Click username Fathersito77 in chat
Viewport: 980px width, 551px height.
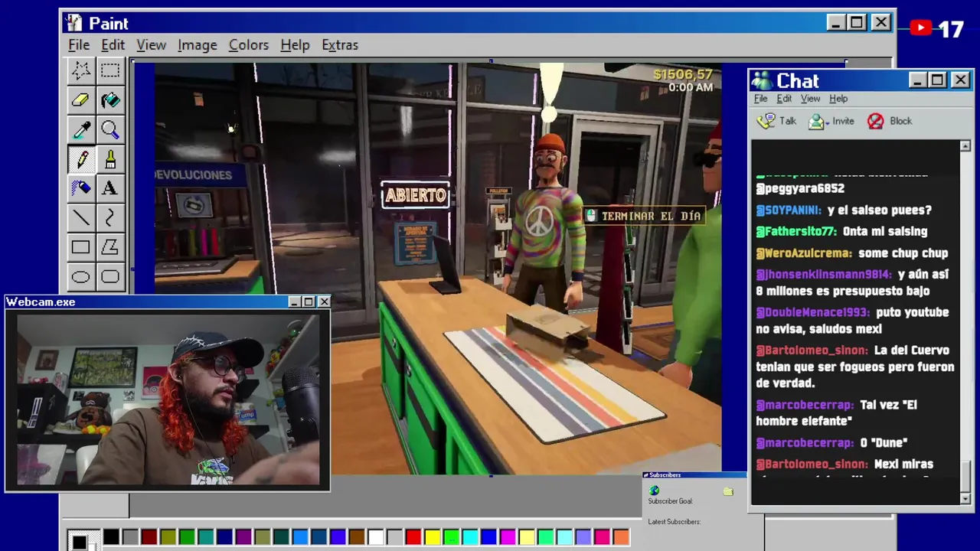796,232
